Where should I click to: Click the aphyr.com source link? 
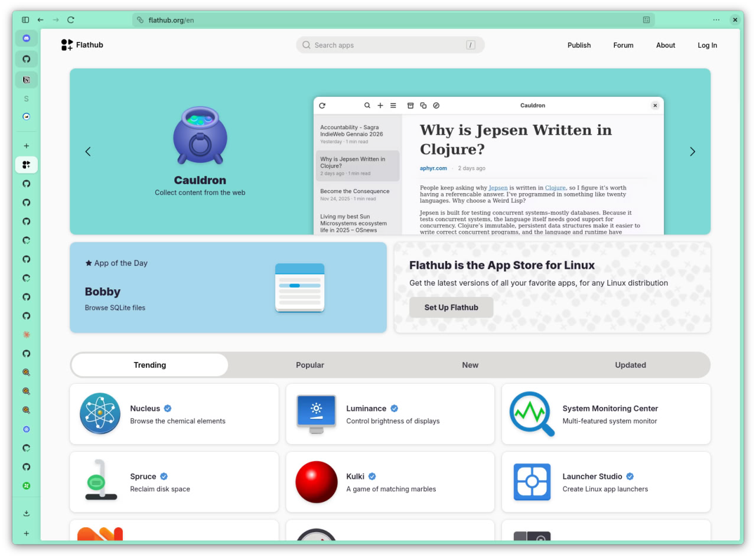click(x=434, y=168)
